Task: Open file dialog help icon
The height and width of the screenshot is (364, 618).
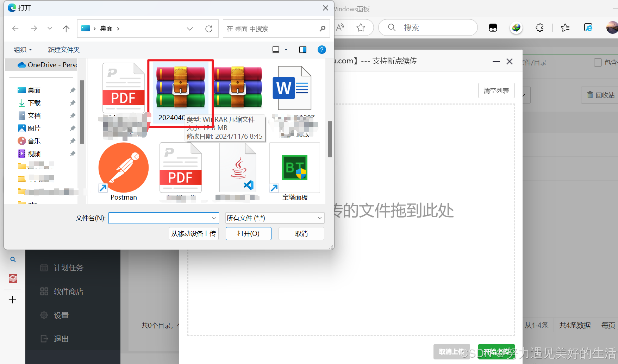Action: [322, 50]
